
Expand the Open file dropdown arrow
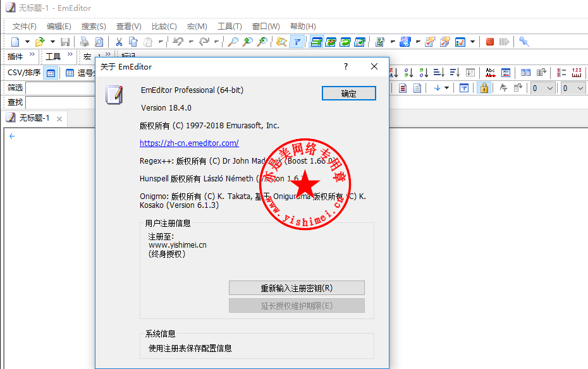pyautogui.click(x=52, y=42)
